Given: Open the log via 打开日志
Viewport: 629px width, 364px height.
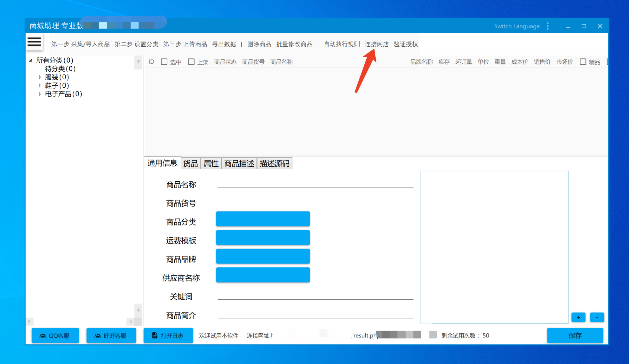Looking at the screenshot, I should pos(168,336).
